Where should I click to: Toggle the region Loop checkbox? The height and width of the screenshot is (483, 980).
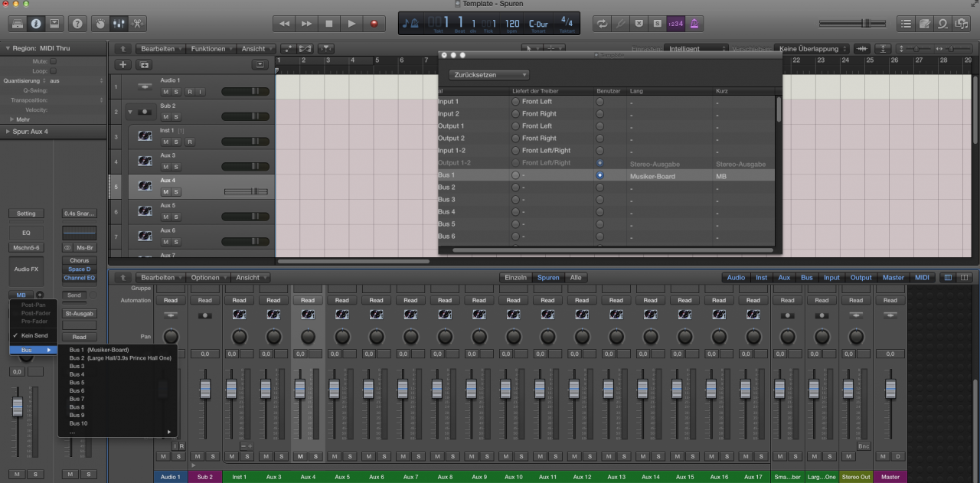[x=53, y=70]
